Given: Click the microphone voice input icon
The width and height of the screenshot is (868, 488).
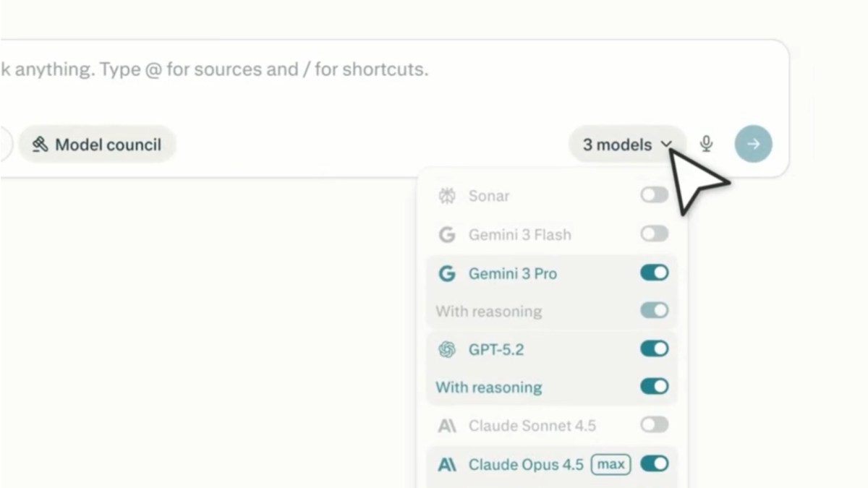Looking at the screenshot, I should [x=707, y=144].
